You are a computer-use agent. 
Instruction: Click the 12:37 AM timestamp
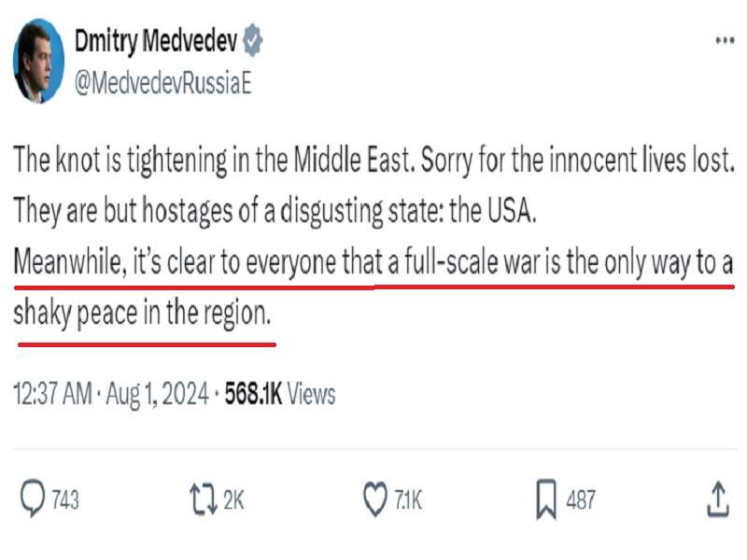tap(51, 394)
